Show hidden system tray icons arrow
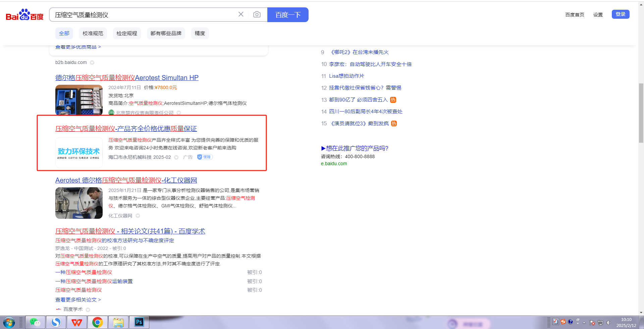The image size is (644, 329). coord(584,323)
